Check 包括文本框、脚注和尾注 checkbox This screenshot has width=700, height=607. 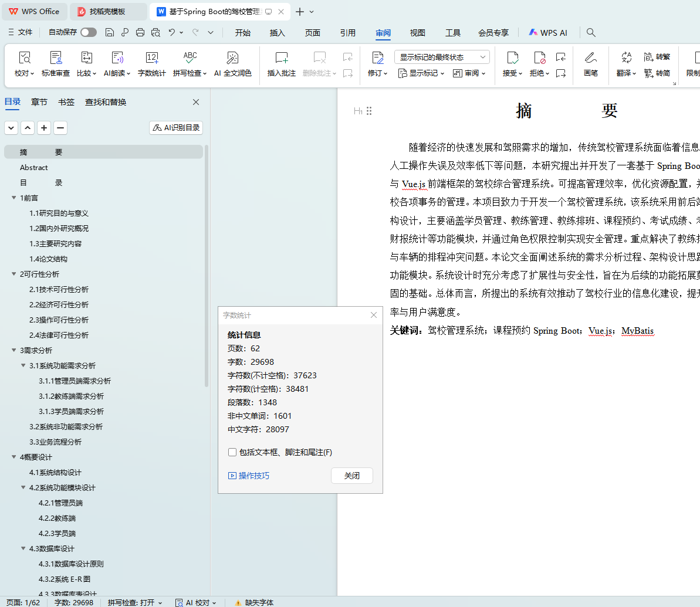pyautogui.click(x=232, y=452)
